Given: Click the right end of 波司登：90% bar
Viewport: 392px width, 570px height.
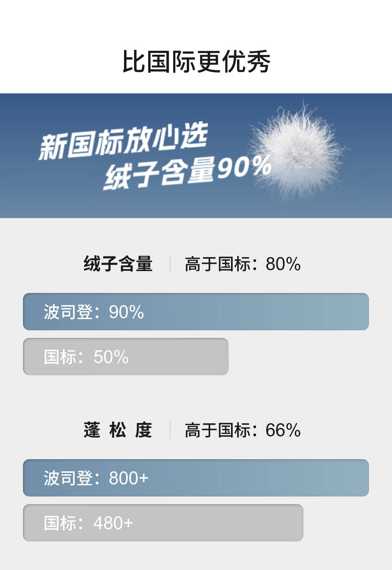Looking at the screenshot, I should (x=362, y=311).
